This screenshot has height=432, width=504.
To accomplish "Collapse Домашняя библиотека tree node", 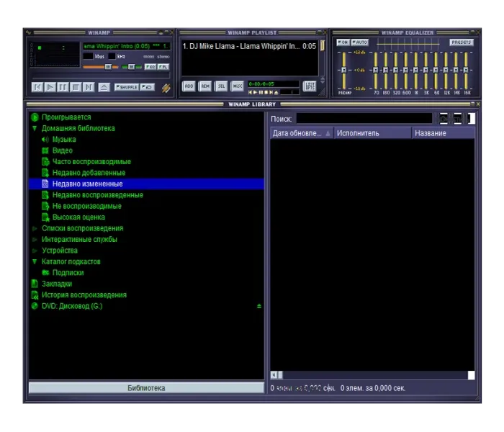I will (35, 128).
